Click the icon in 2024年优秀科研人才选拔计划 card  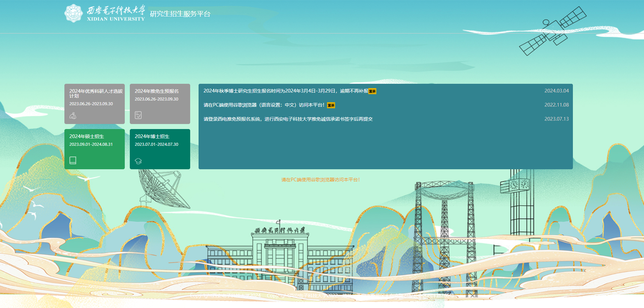coord(73,116)
